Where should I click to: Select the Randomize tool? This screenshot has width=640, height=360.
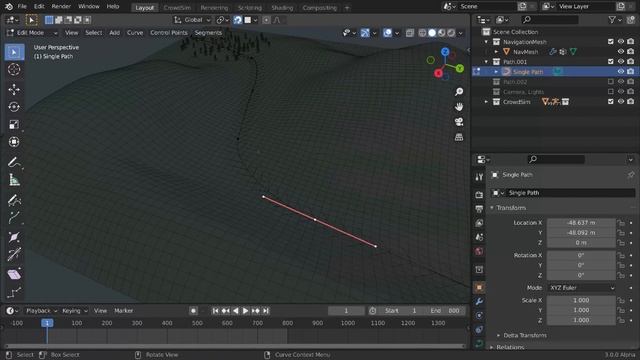(14, 292)
